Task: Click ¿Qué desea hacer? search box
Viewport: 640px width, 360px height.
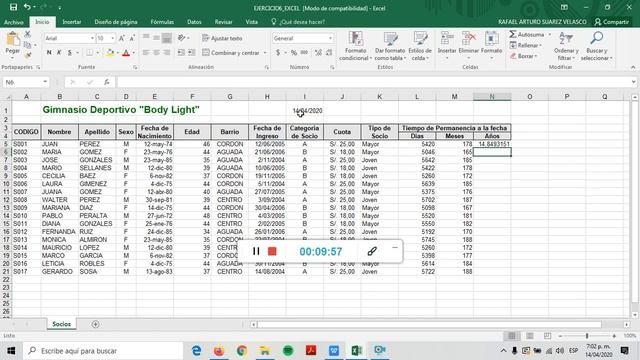Action: coord(298,22)
